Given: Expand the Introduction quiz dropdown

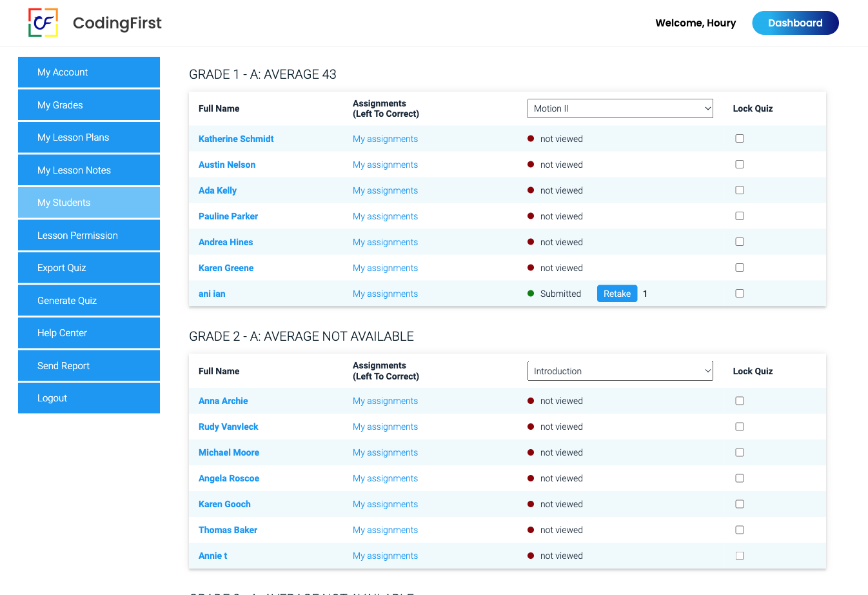Looking at the screenshot, I should coord(620,371).
